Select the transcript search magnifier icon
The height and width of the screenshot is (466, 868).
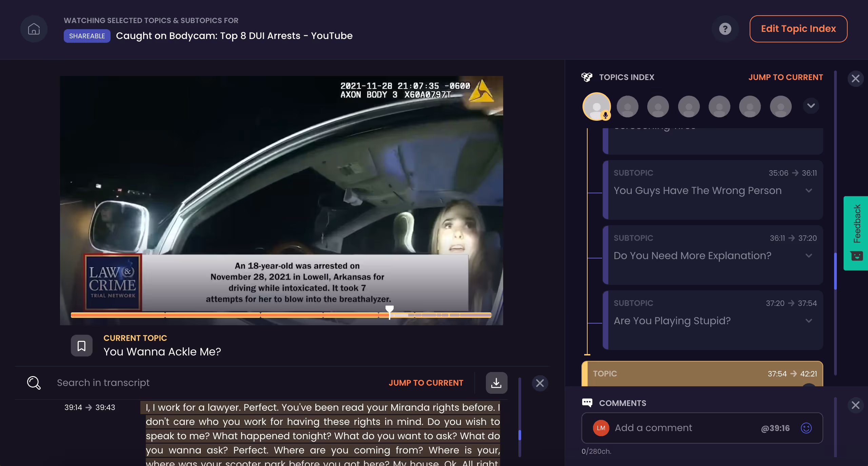point(33,383)
